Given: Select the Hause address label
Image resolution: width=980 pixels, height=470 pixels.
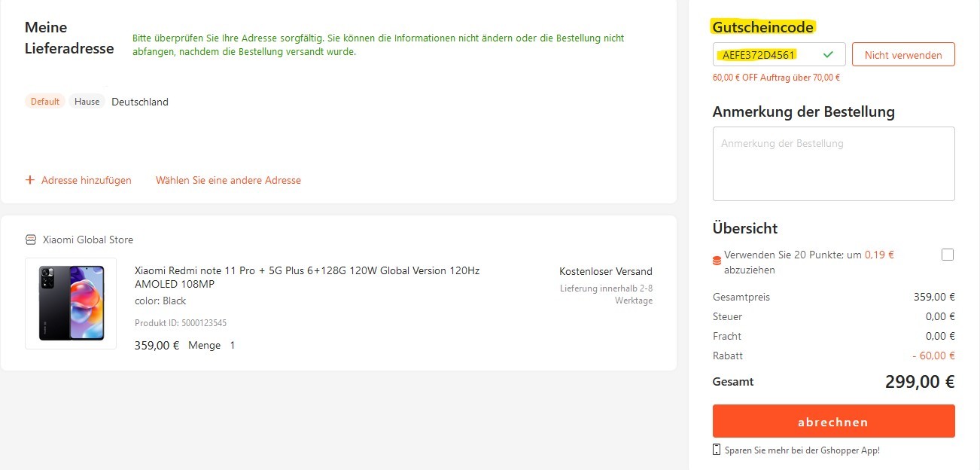Looking at the screenshot, I should [x=87, y=102].
